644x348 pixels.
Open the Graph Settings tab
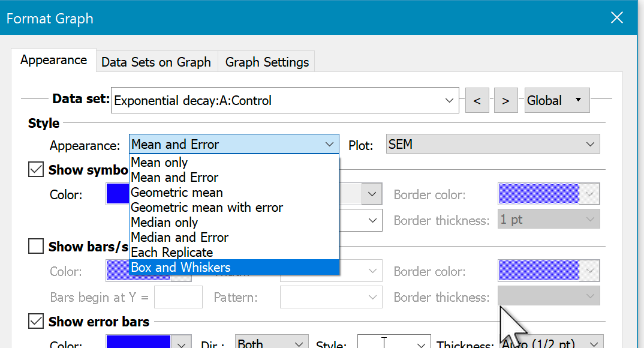(267, 62)
